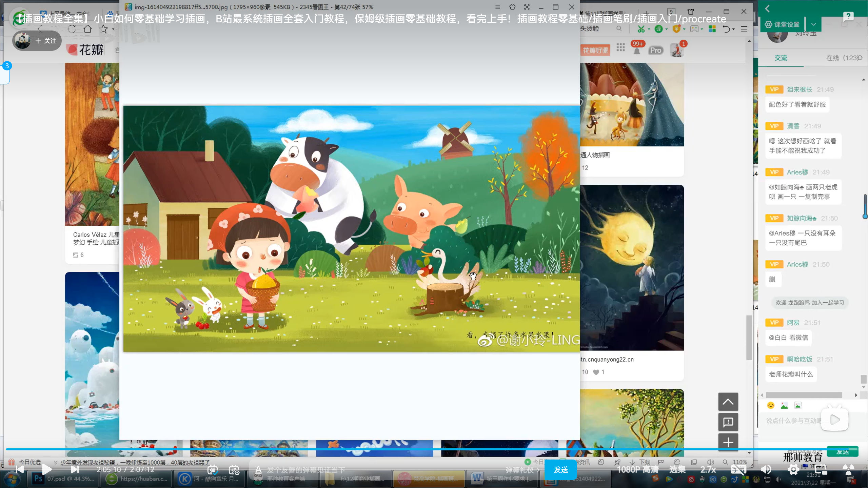Switch to the 交流 chat tab
868x488 pixels.
click(781, 58)
